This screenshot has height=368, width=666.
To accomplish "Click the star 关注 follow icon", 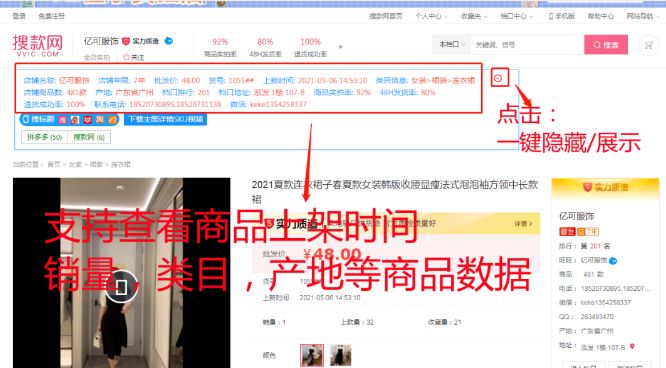I will coord(133,57).
